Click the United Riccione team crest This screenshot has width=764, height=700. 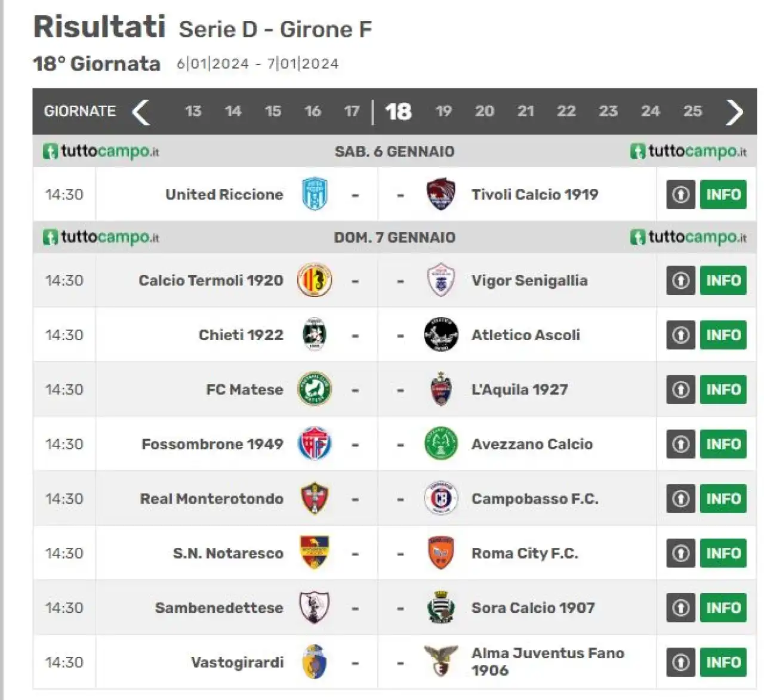[314, 194]
